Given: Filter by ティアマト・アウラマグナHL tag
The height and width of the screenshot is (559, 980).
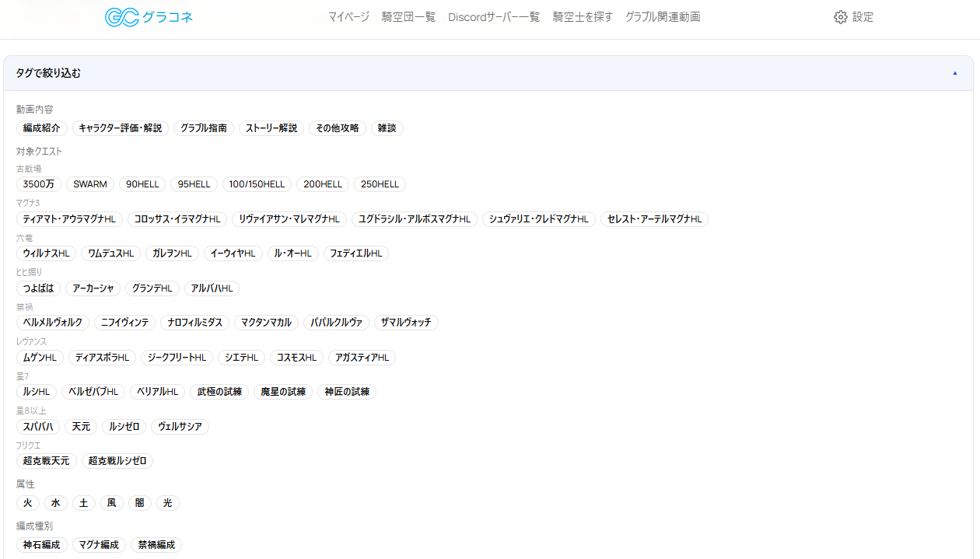Looking at the screenshot, I should point(69,219).
